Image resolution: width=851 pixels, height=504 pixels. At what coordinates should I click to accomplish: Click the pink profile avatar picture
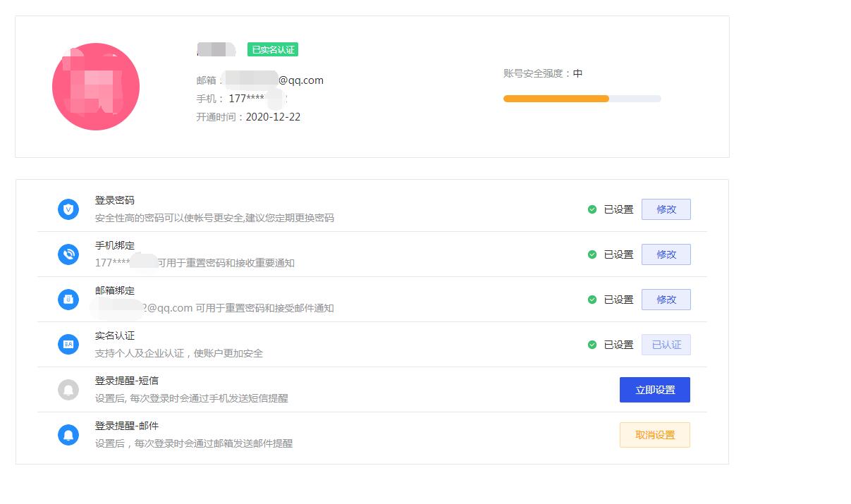tap(96, 87)
